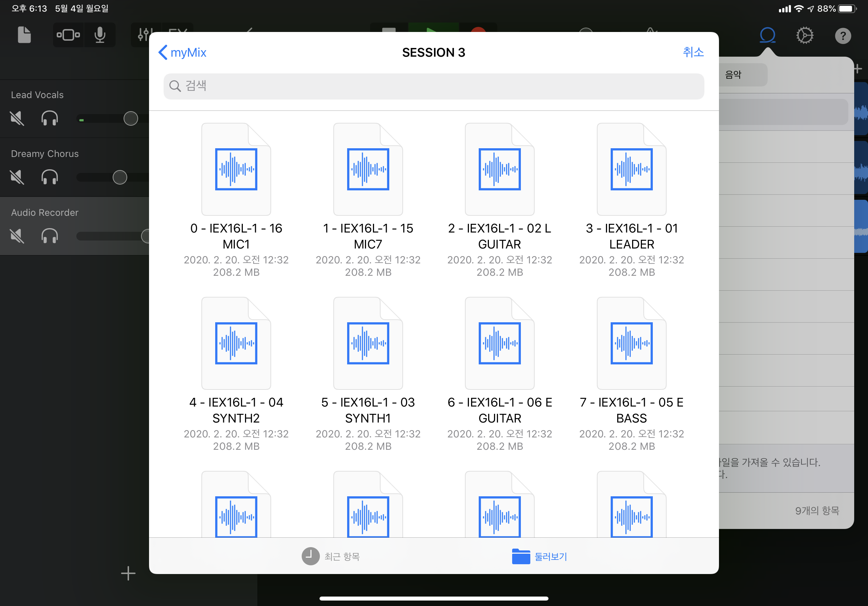Select the Audio Recorder track header
This screenshot has height=606, width=868.
click(45, 213)
